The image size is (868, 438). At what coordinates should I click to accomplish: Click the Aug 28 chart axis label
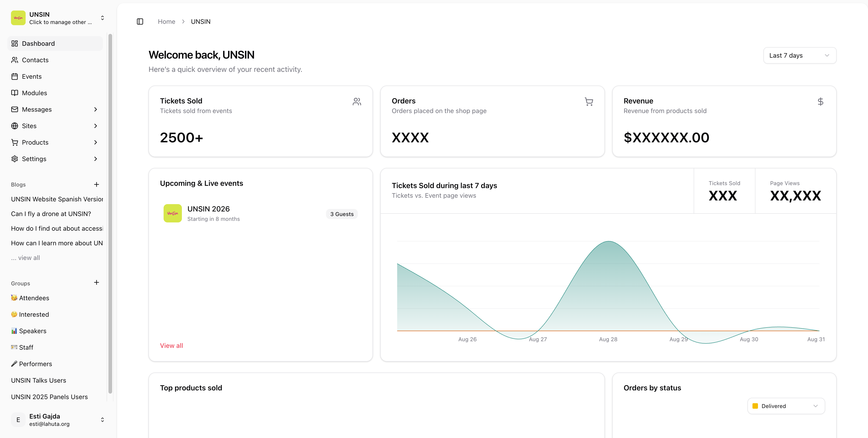click(608, 339)
